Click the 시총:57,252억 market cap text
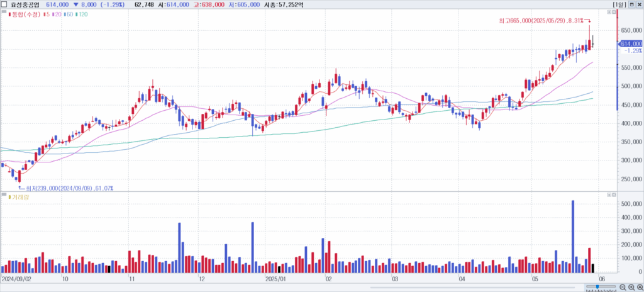The height and width of the screenshot is (292, 644). point(283,4)
